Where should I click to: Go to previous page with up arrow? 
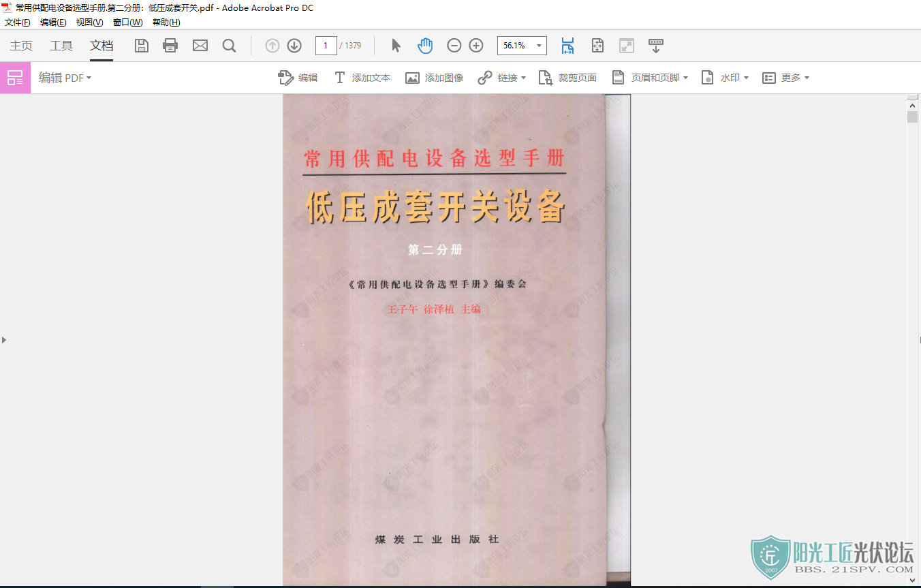click(272, 46)
